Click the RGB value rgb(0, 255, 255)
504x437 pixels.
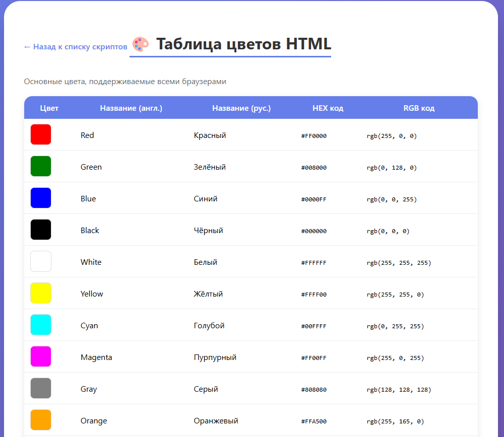[395, 327]
